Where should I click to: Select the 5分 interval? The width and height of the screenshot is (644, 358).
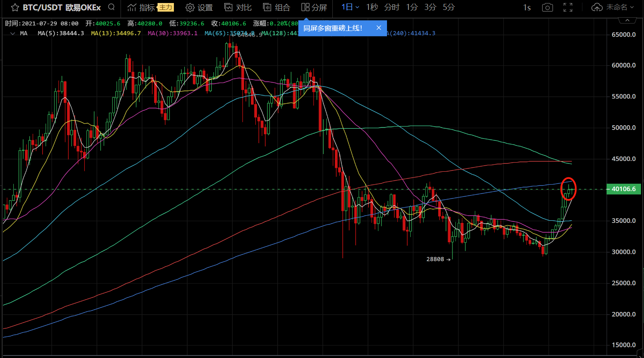pyautogui.click(x=449, y=7)
